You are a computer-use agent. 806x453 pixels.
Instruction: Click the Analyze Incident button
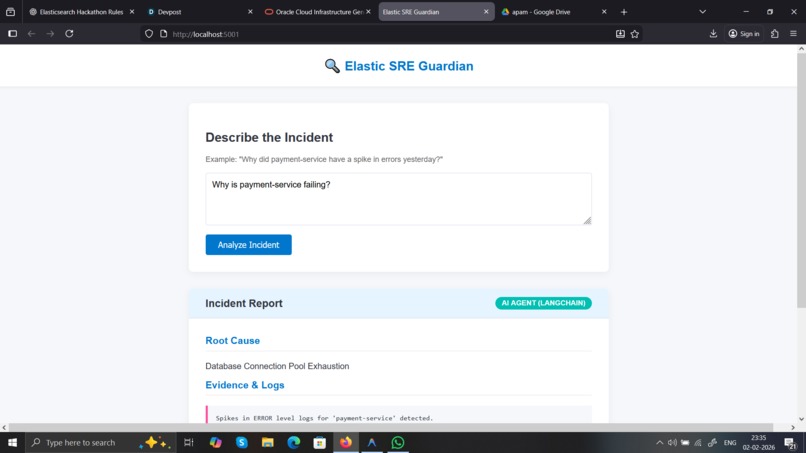click(248, 245)
